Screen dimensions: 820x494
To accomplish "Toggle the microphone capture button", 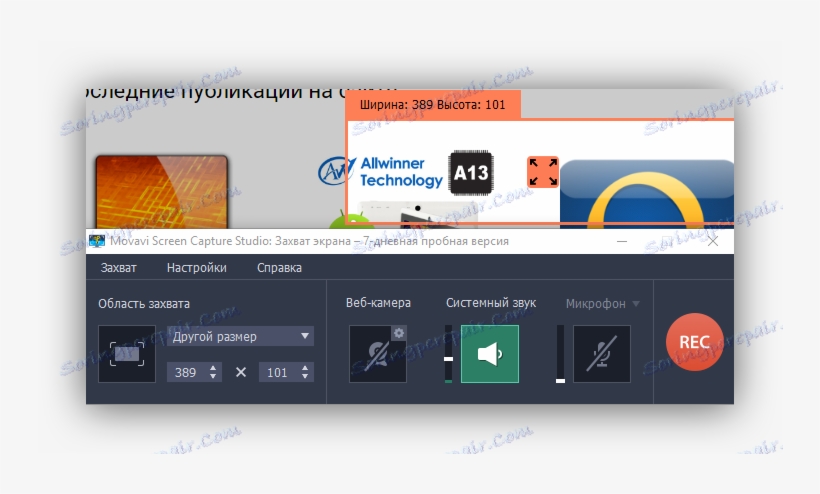I will click(602, 354).
